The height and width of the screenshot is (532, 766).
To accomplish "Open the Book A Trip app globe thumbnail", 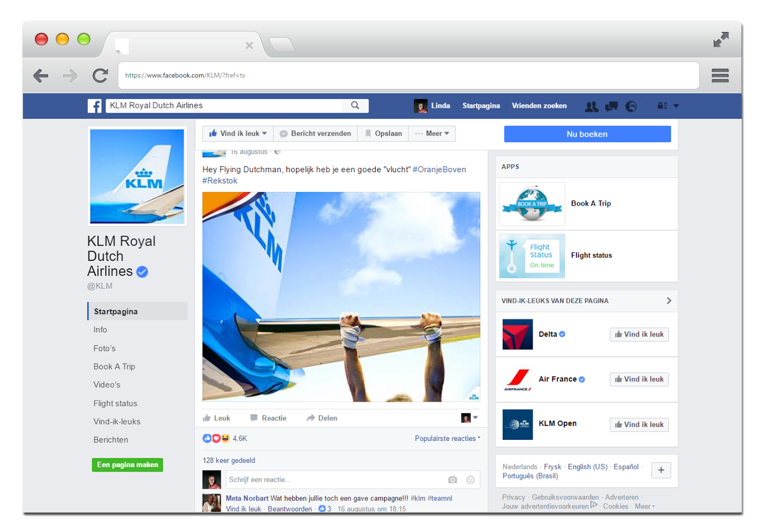I will tap(532, 204).
